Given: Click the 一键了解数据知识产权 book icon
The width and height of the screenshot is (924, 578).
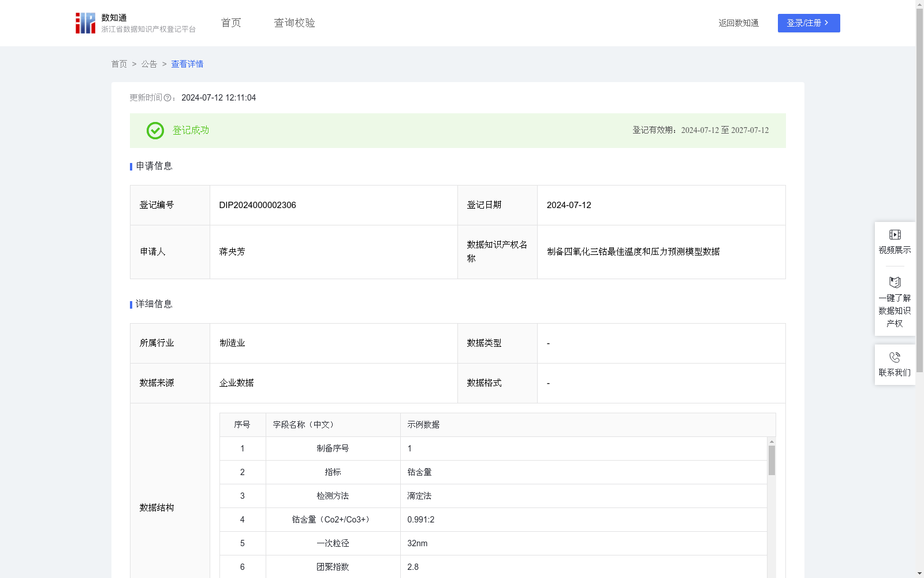Looking at the screenshot, I should (895, 283).
